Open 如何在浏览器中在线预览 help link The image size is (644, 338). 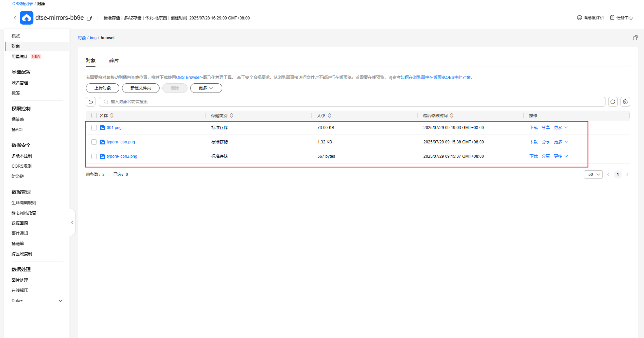(436, 78)
